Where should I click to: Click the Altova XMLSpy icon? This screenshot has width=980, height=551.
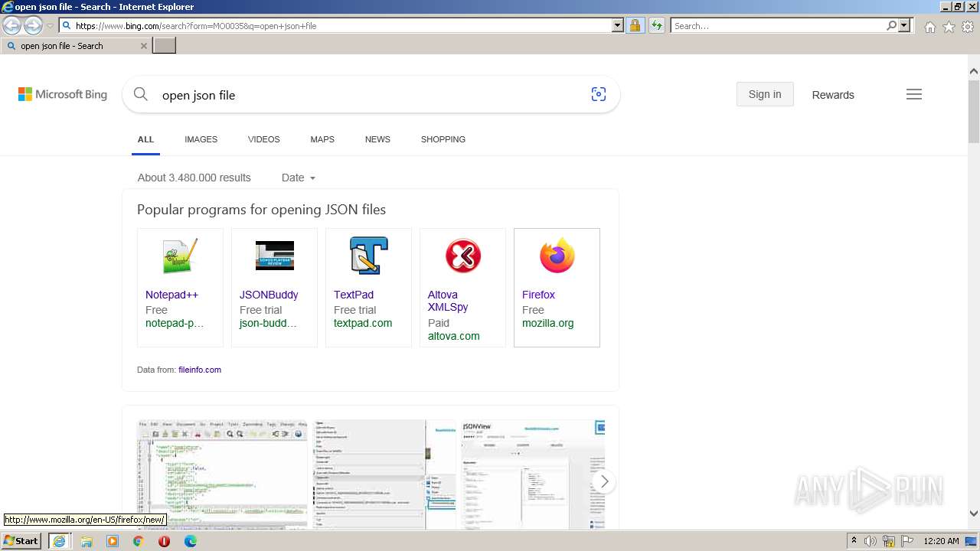(463, 256)
